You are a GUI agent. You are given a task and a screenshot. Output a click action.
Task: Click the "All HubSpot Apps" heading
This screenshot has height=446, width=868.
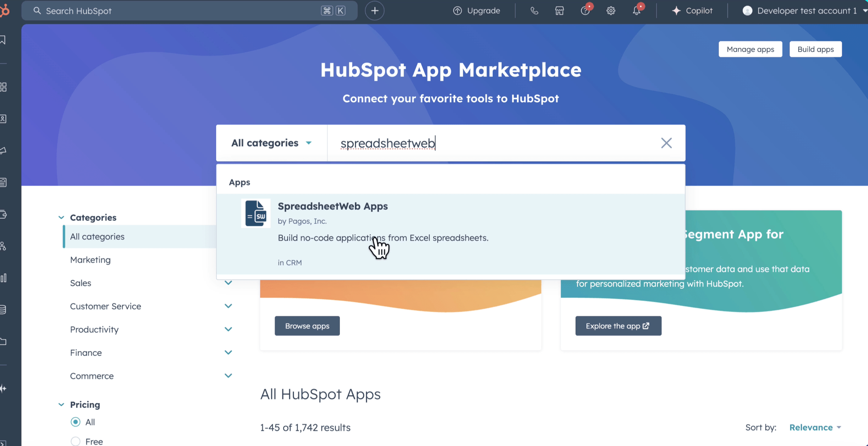320,394
